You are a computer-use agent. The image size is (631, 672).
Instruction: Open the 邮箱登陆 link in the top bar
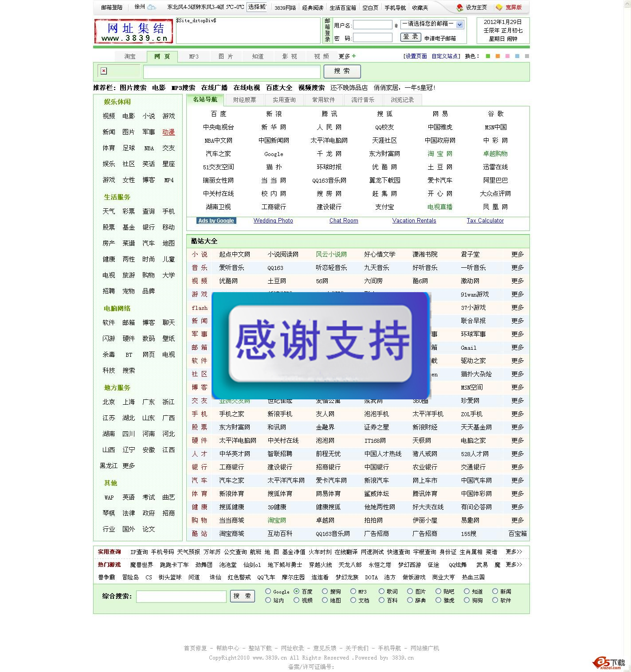112,8
